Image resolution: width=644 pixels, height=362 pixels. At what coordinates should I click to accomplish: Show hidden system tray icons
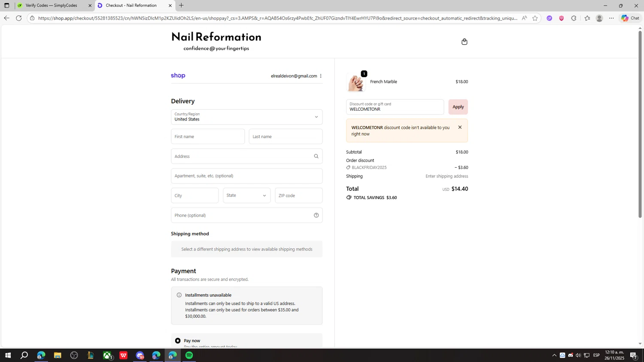click(x=554, y=355)
